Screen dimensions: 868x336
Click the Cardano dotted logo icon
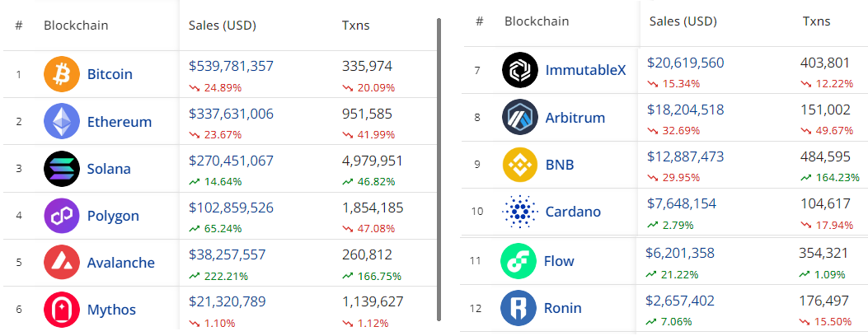(520, 211)
